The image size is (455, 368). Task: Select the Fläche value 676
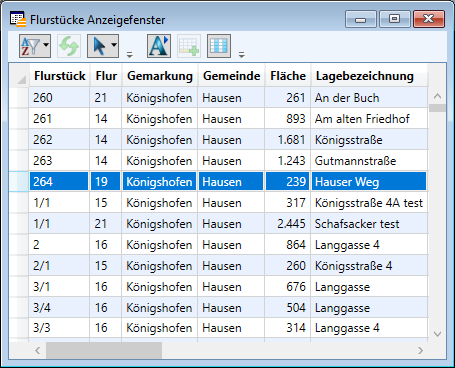[288, 287]
